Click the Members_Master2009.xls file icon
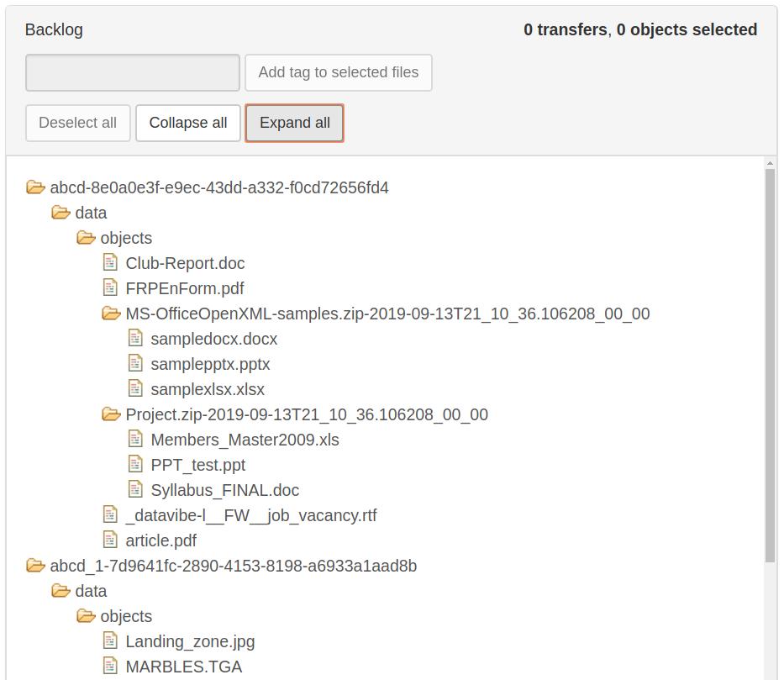The width and height of the screenshot is (784, 680). click(x=135, y=439)
